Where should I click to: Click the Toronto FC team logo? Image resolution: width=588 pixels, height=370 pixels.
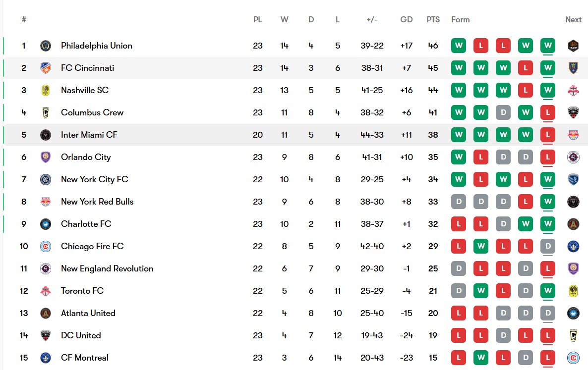tap(46, 291)
